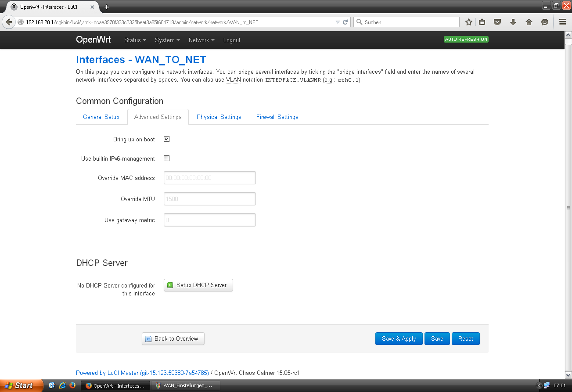572x392 pixels.
Task: Focus the Override MAC address field
Action: point(209,178)
